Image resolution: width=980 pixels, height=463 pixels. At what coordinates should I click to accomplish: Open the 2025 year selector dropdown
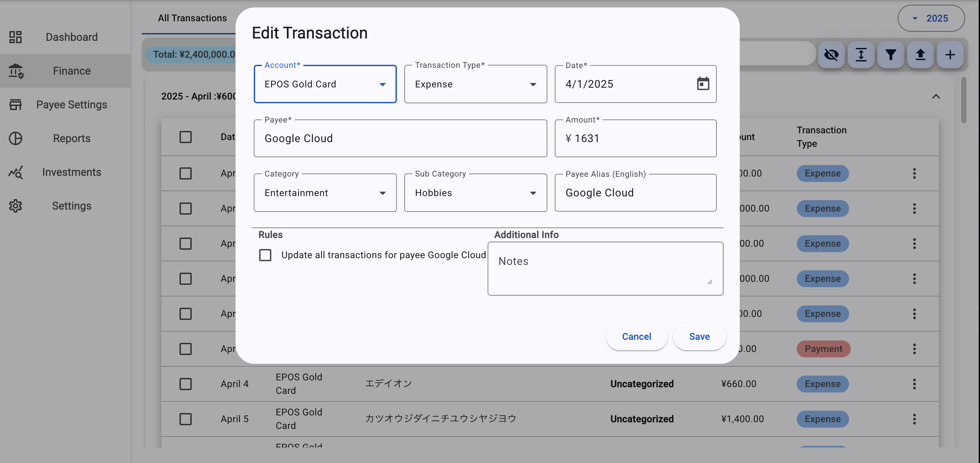[x=931, y=18]
